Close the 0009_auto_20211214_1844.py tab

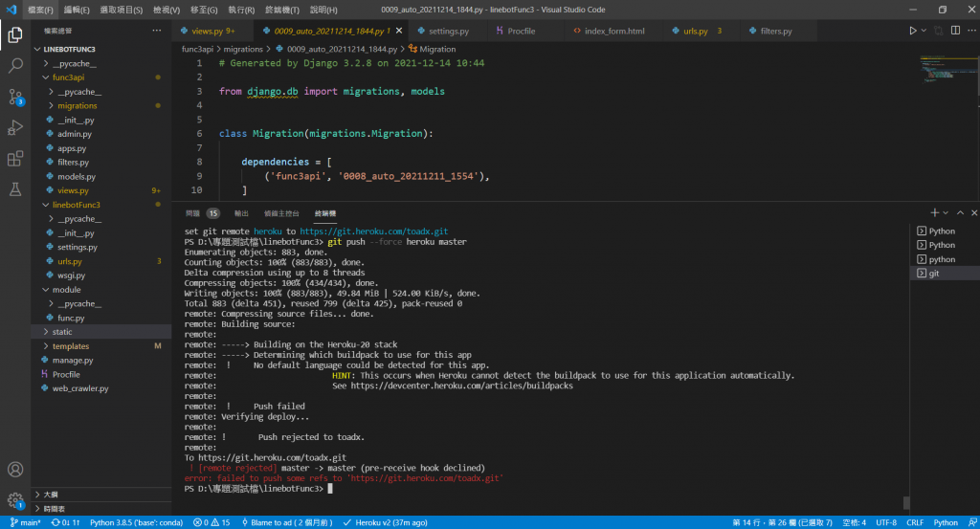coord(399,31)
